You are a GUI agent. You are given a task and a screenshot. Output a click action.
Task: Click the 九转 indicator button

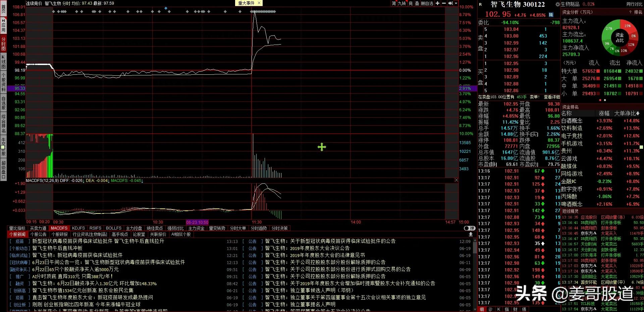point(402,3)
